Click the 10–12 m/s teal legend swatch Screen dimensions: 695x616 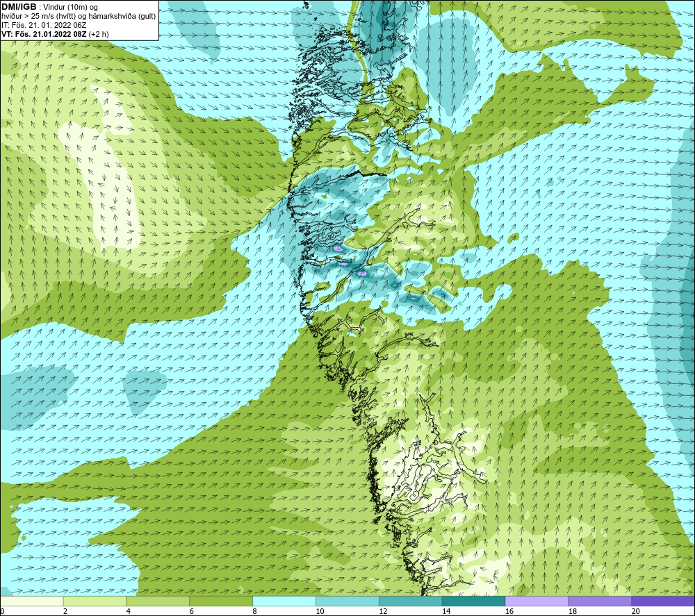(x=347, y=601)
